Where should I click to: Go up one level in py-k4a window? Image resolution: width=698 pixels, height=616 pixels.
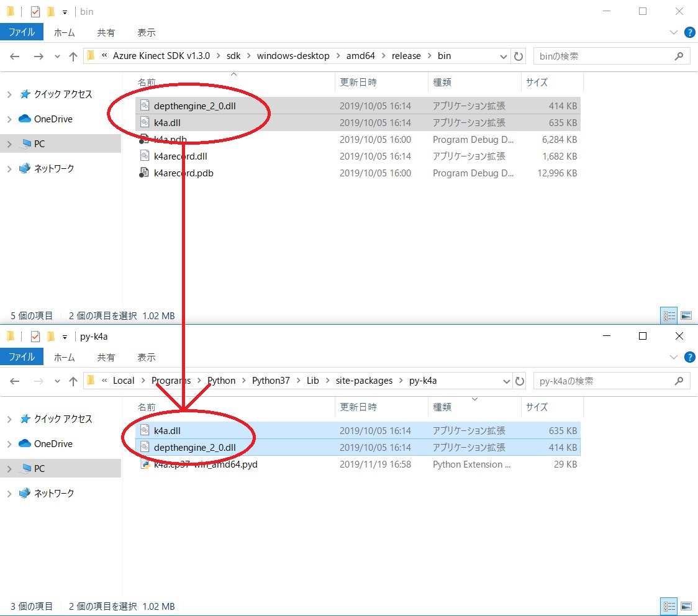[73, 381]
